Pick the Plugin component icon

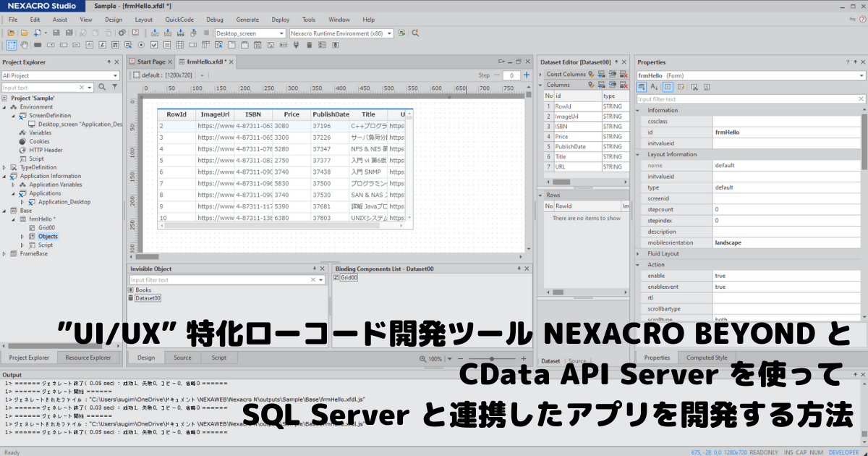point(296,45)
